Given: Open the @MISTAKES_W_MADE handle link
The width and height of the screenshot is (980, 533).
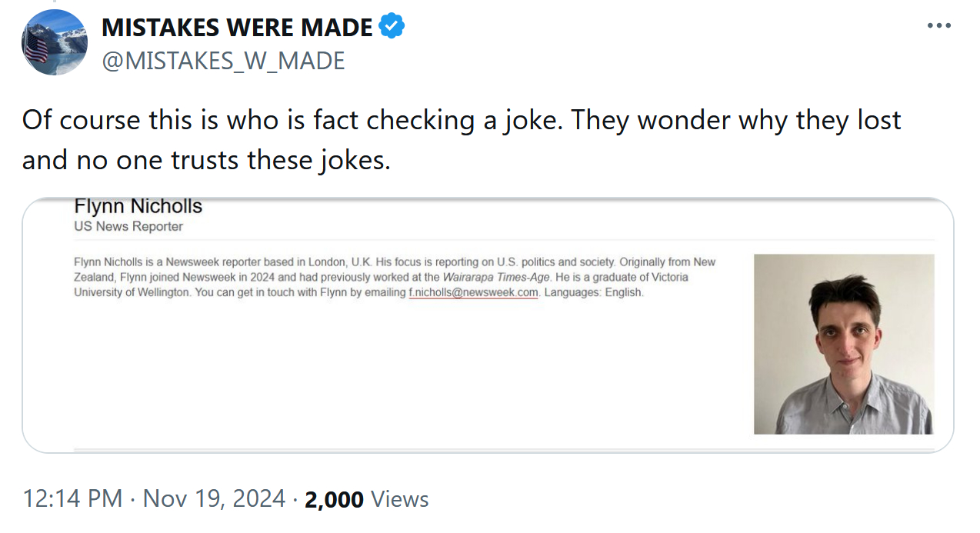Looking at the screenshot, I should [x=223, y=60].
